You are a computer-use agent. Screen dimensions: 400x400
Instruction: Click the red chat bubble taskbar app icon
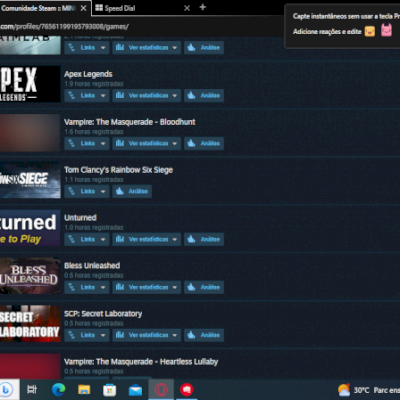click(x=187, y=389)
